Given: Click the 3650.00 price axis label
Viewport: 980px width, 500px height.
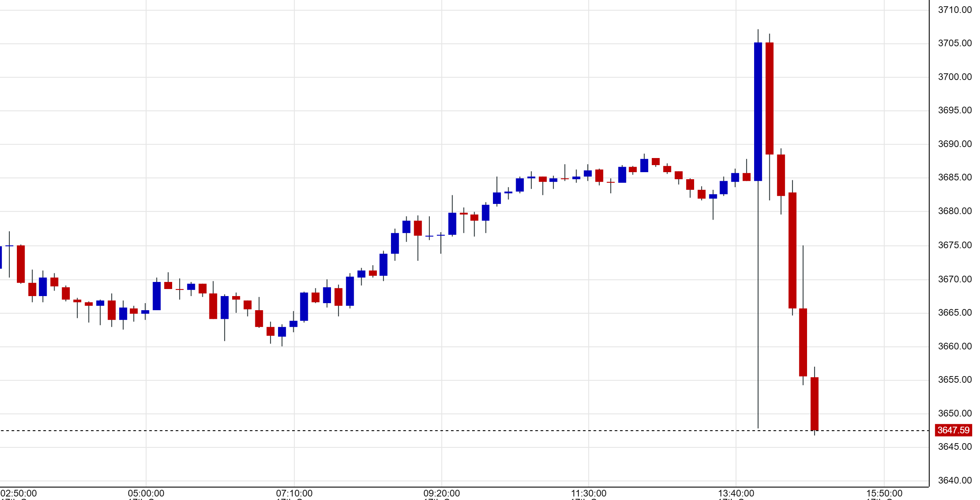Looking at the screenshot, I should [955, 413].
